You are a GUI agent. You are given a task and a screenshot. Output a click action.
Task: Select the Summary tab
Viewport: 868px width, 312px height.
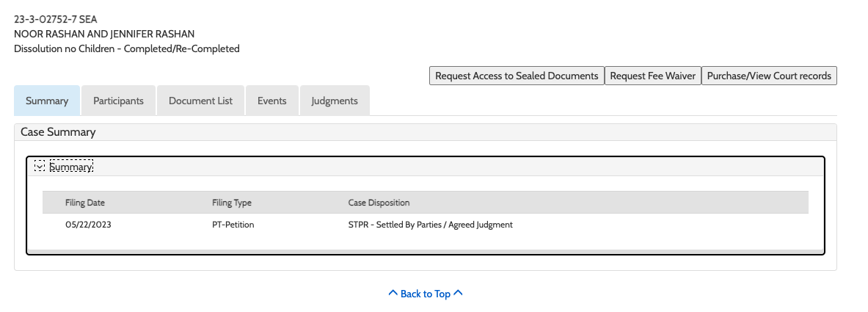pyautogui.click(x=47, y=101)
